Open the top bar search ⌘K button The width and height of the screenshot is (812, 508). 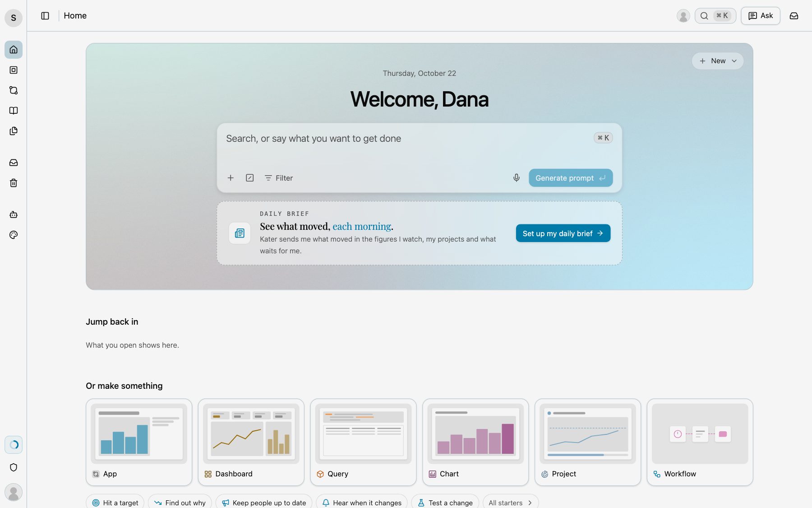click(x=715, y=16)
